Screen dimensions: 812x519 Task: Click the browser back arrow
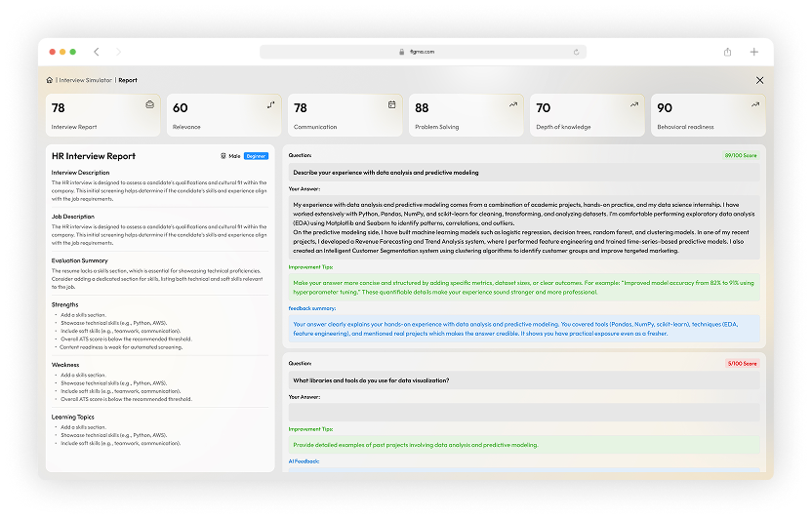pyautogui.click(x=96, y=52)
